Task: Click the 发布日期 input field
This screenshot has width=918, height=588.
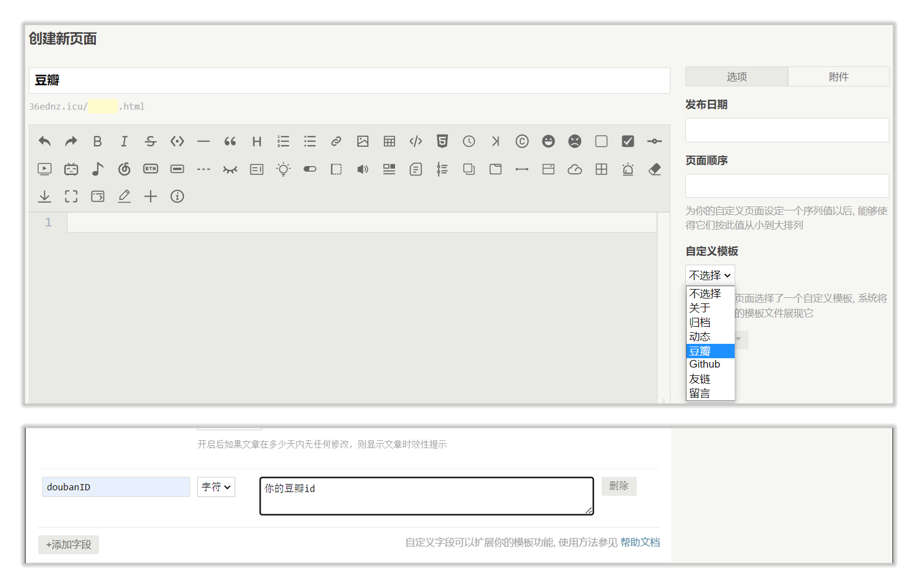Action: coord(787,131)
